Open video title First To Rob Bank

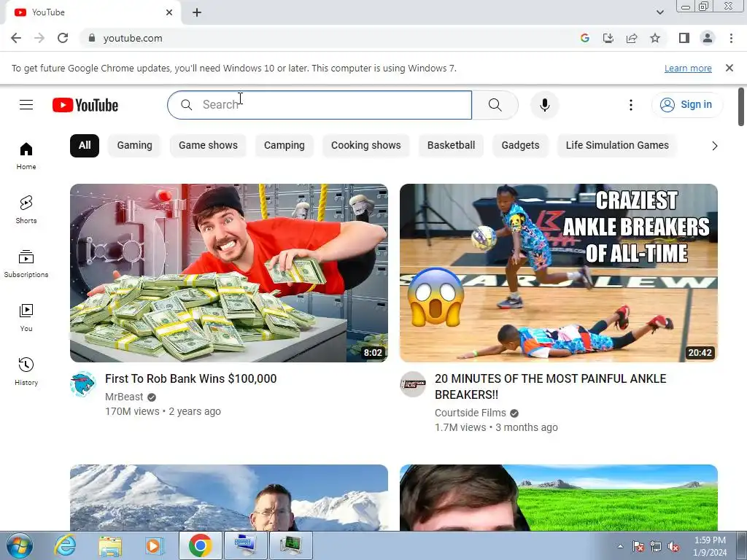tap(190, 378)
